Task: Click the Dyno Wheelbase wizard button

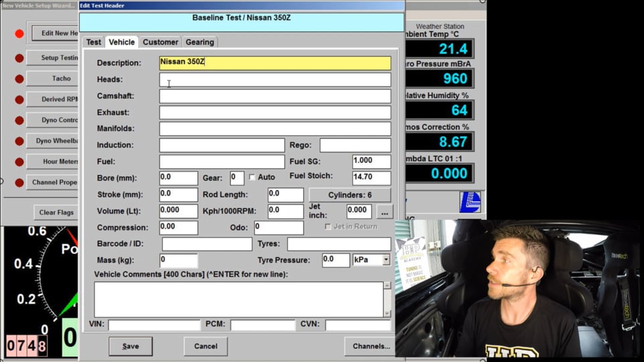Action: click(52, 141)
